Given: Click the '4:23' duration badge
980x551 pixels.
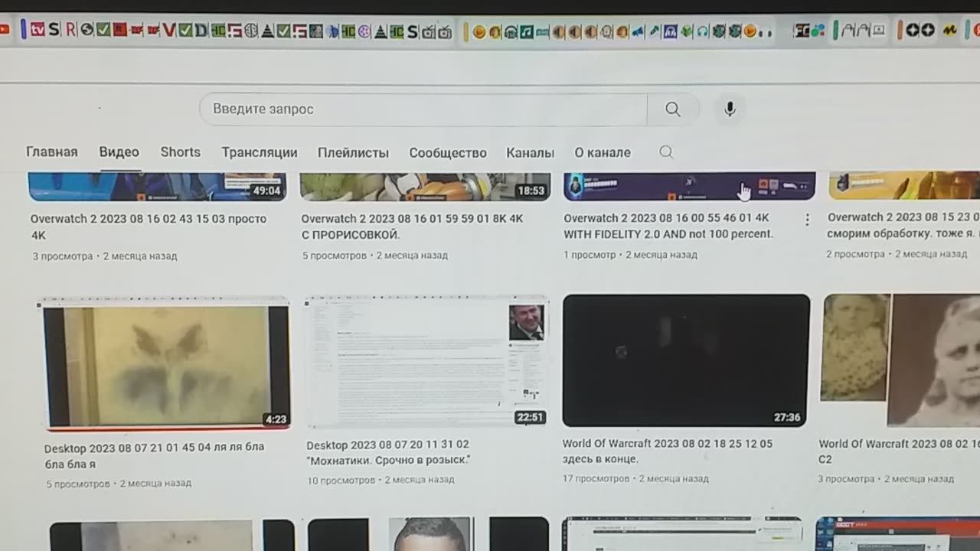Looking at the screenshot, I should pos(276,419).
